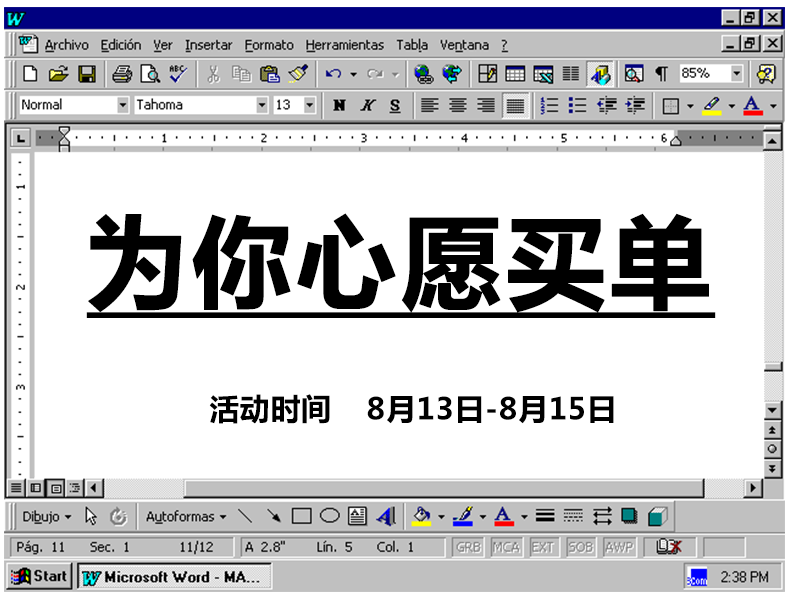Cut the selection with scissors icon
790x606 pixels.
point(214,75)
